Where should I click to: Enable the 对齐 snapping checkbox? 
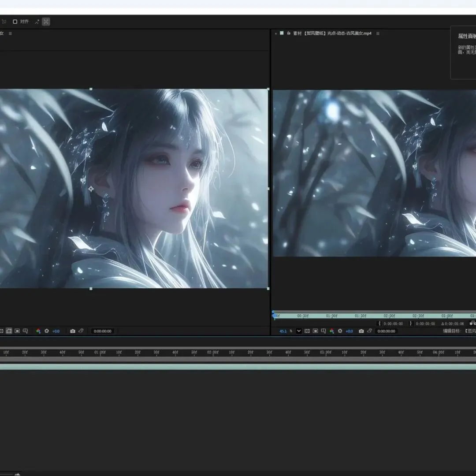[x=15, y=22]
